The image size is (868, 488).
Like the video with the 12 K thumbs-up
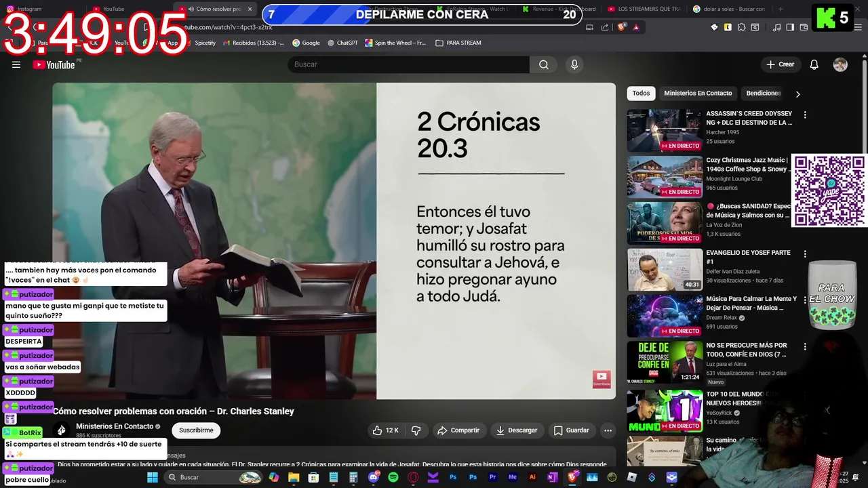[x=385, y=430]
